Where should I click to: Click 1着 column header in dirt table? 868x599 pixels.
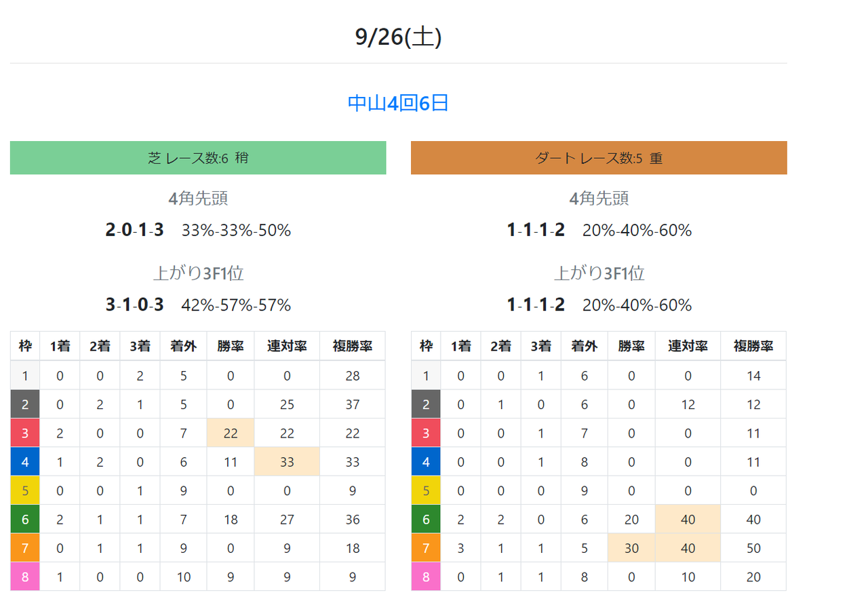point(460,346)
